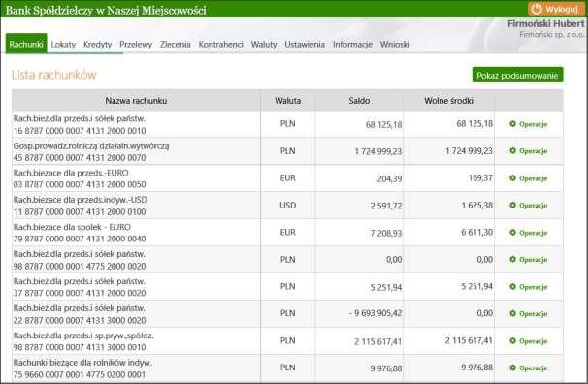Open Operacje gear for Rach.biezace dla spolek EURO

[512, 233]
